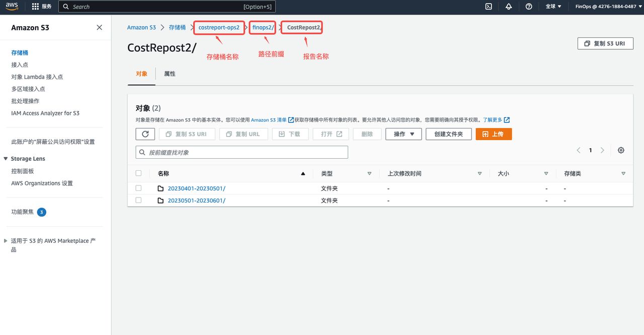Sort by 大小 column arrow

pos(546,173)
